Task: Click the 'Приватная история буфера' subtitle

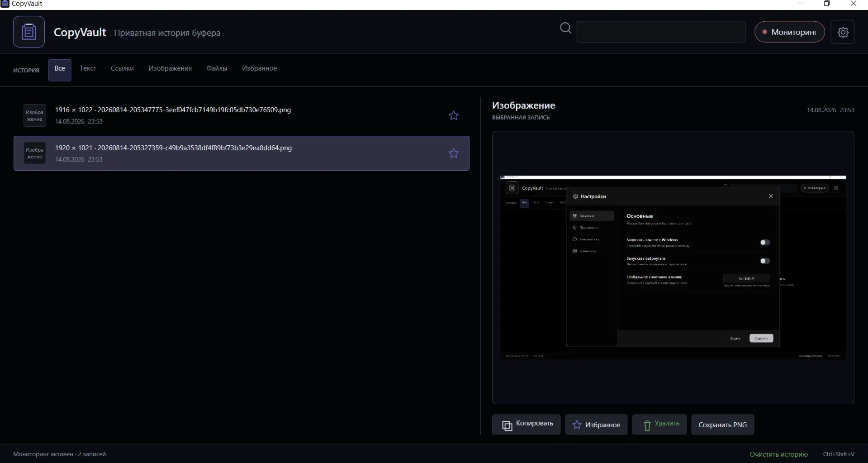Action: coord(167,33)
